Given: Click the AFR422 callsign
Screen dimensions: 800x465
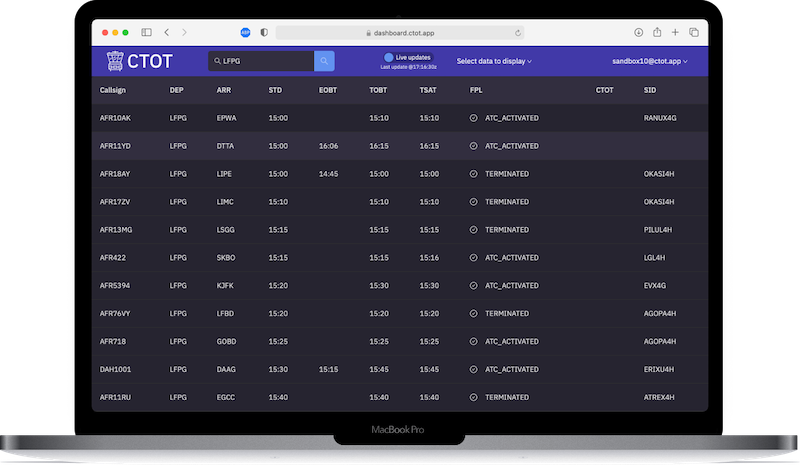Looking at the screenshot, I should tap(112, 257).
